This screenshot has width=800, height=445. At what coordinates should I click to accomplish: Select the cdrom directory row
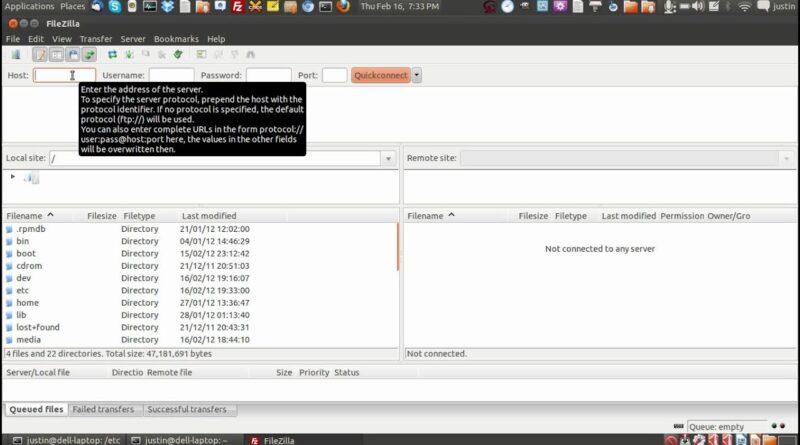199,266
